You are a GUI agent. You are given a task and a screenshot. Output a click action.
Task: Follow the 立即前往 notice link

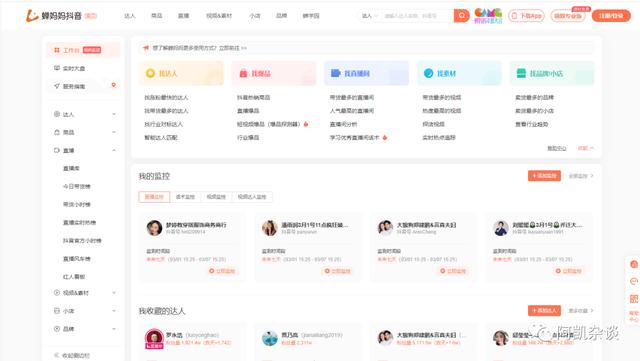point(233,48)
